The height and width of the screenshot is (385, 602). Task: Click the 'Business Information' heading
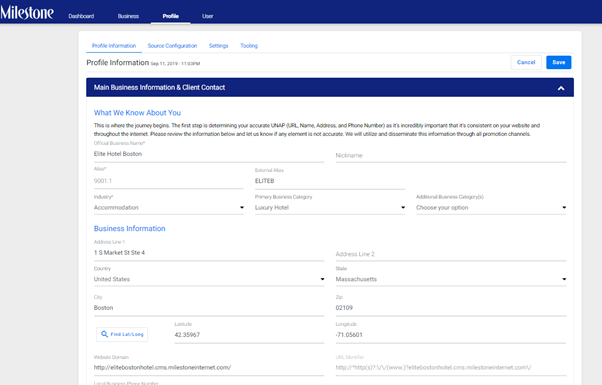point(130,228)
